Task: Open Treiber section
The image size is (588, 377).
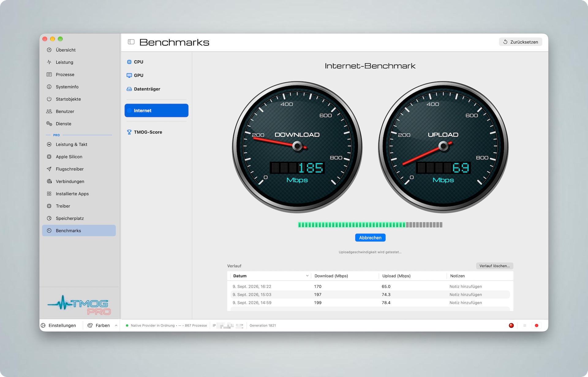Action: (79, 206)
